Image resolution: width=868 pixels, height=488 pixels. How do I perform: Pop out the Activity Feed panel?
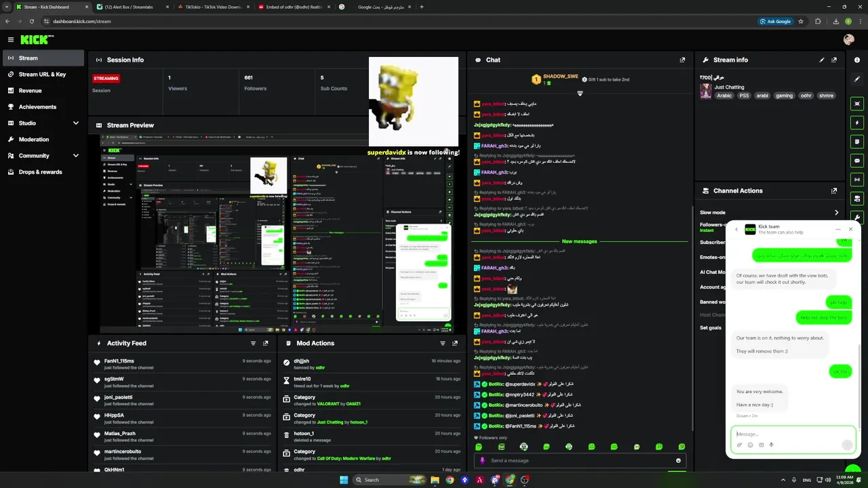[265, 344]
